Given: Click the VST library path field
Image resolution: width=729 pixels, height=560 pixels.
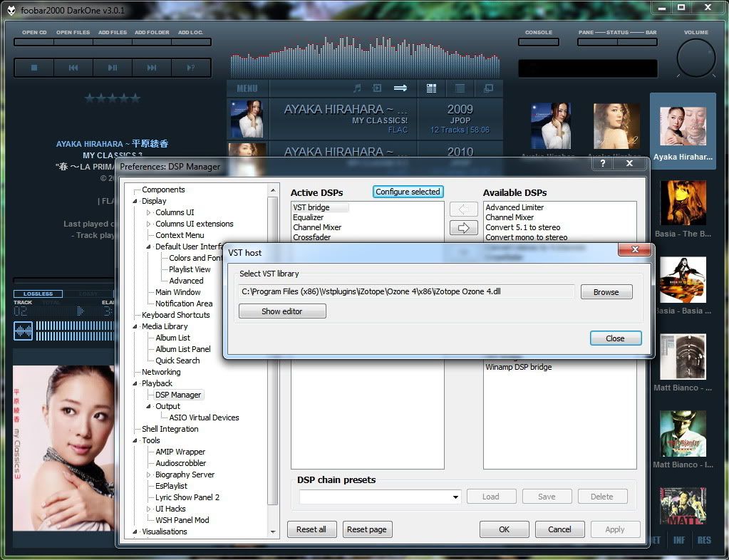Looking at the screenshot, I should (406, 291).
